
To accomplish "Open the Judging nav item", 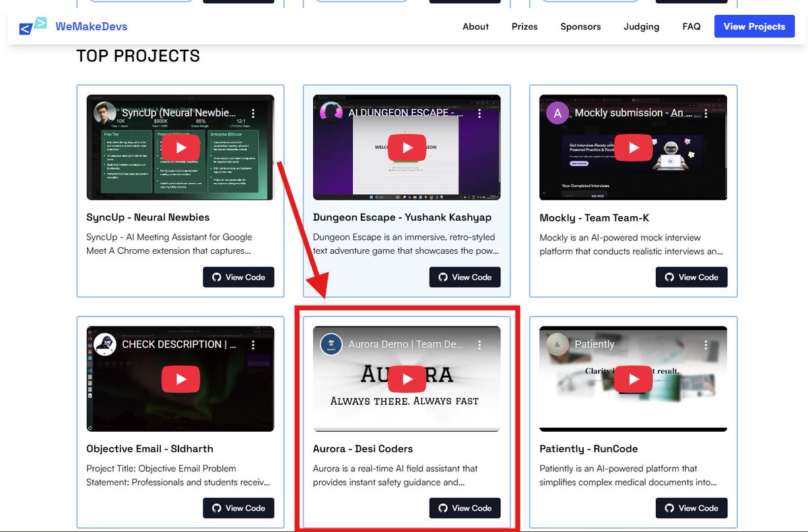I will (642, 26).
